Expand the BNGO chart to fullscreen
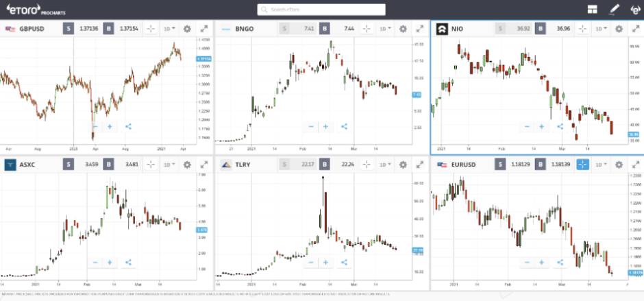Image resolution: width=644 pixels, height=301 pixels. 420,29
